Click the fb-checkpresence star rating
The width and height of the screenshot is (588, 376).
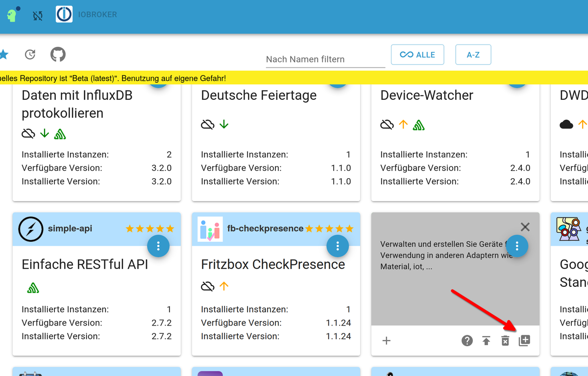[329, 229]
